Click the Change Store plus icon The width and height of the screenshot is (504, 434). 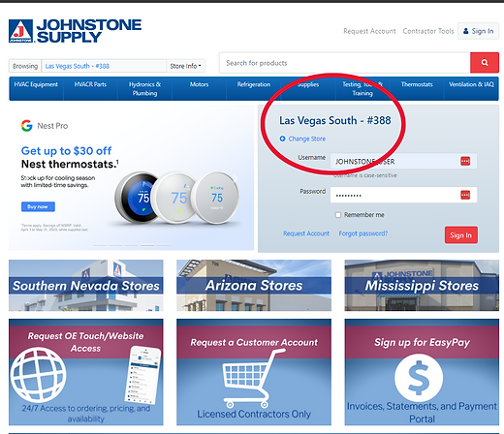tap(282, 139)
